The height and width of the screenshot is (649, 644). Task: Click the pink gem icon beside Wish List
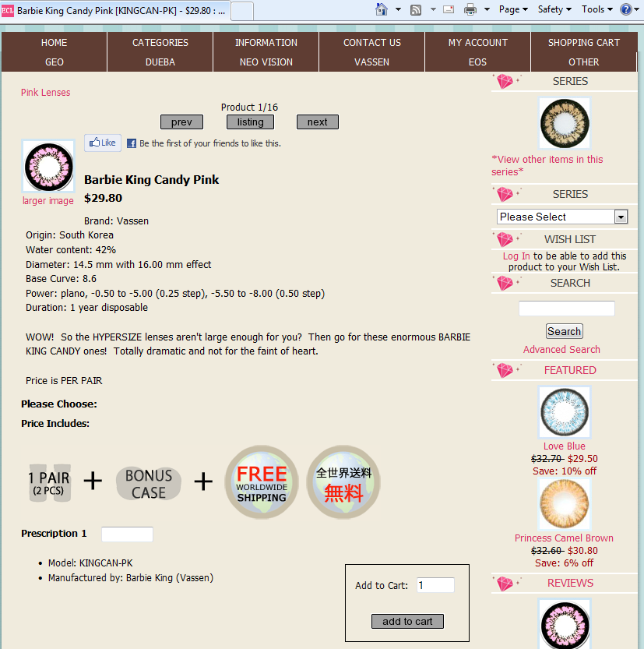pos(505,239)
